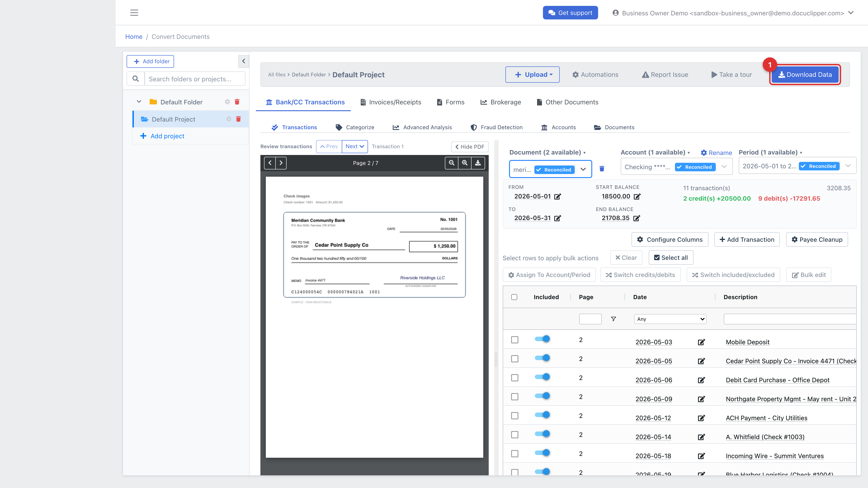Check the header select-all checkbox
Viewport: 868px width, 488px height.
pos(514,297)
